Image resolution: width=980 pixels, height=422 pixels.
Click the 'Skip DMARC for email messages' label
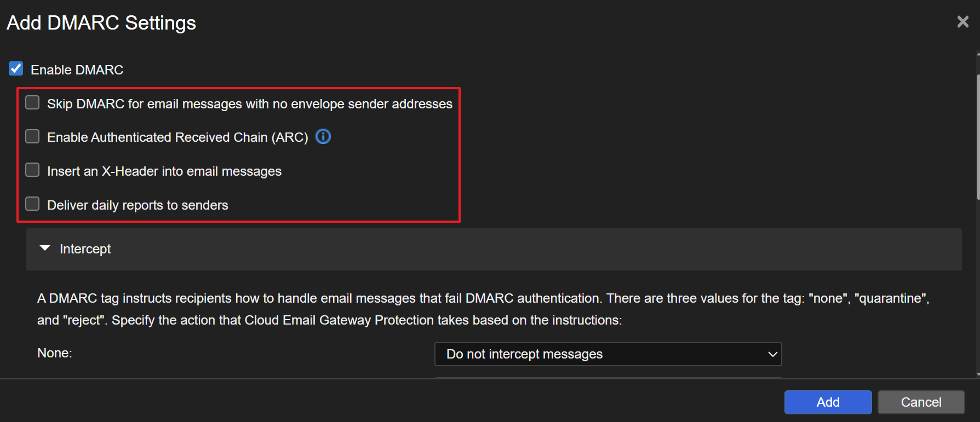click(x=249, y=104)
